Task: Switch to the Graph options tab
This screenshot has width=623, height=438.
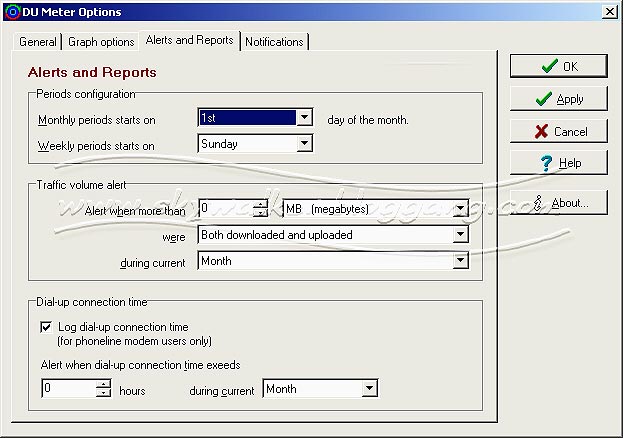Action: click(101, 42)
